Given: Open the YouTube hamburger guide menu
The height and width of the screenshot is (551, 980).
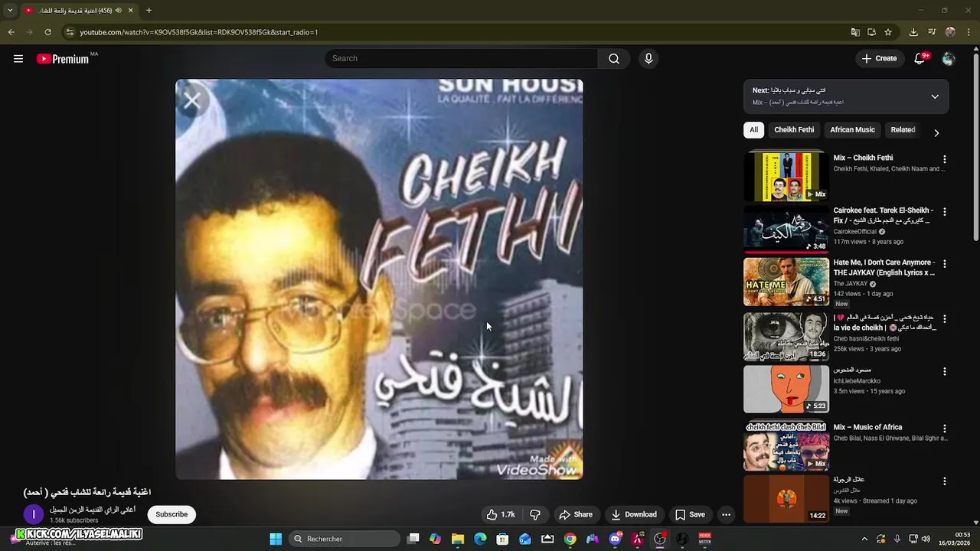Looking at the screenshot, I should 18,59.
